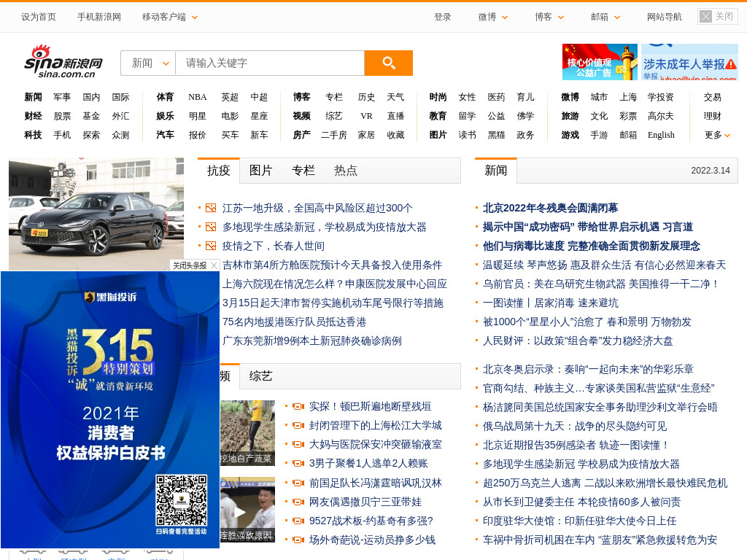Open image icon beside 江苏一地升级 headline
The width and height of the screenshot is (747, 560).
click(211, 208)
